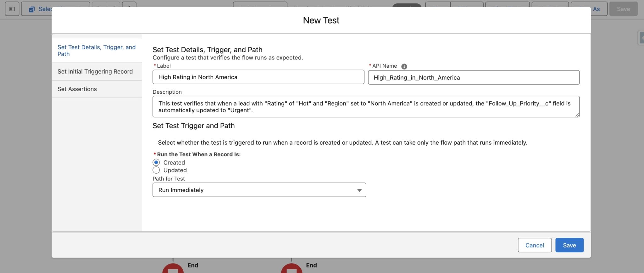Open the Path for Test dropdown
644x273 pixels.
pos(259,190)
